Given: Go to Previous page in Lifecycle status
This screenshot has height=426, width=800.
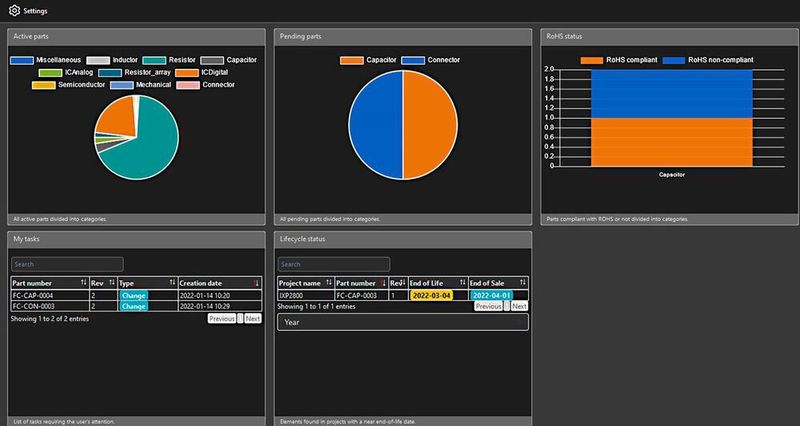Looking at the screenshot, I should pos(488,306).
